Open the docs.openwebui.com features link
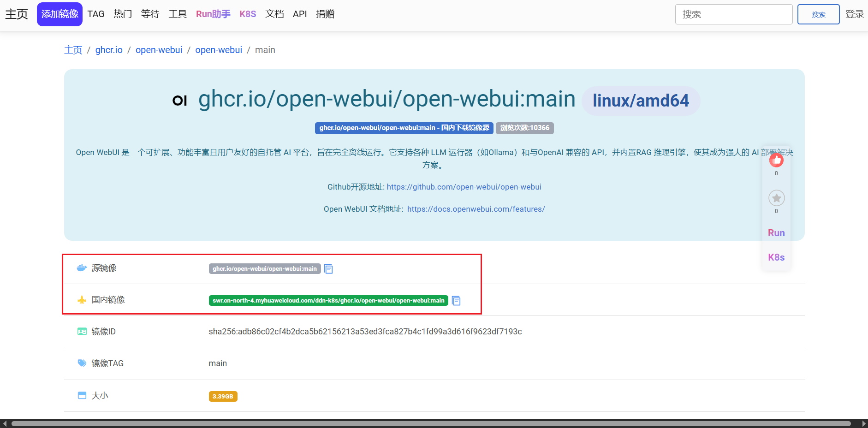Viewport: 868px width, 428px height. [x=476, y=209]
